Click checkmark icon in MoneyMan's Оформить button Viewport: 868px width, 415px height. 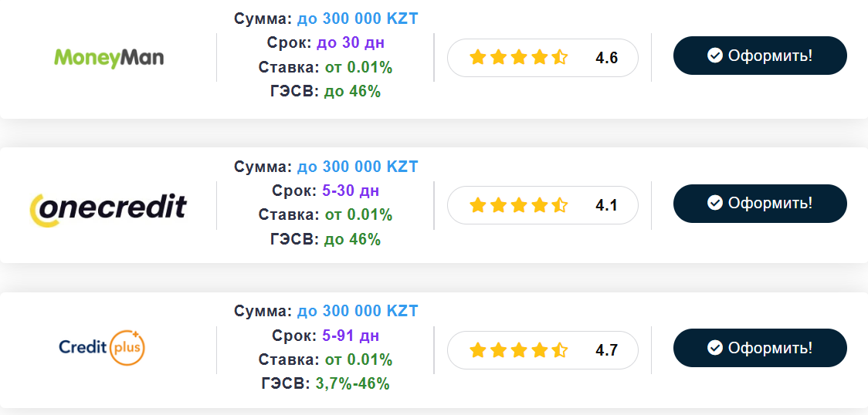715,56
